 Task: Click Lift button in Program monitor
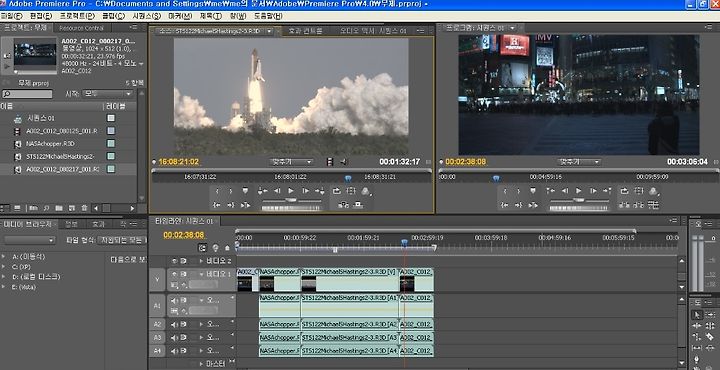click(x=624, y=205)
